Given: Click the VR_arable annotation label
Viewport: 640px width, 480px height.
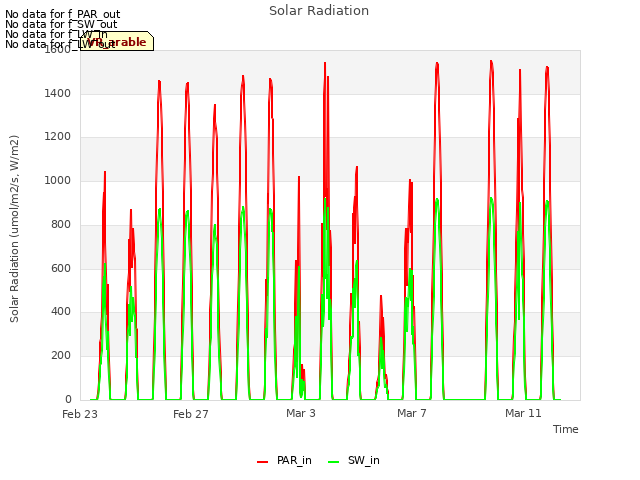Looking at the screenshot, I should (117, 42).
